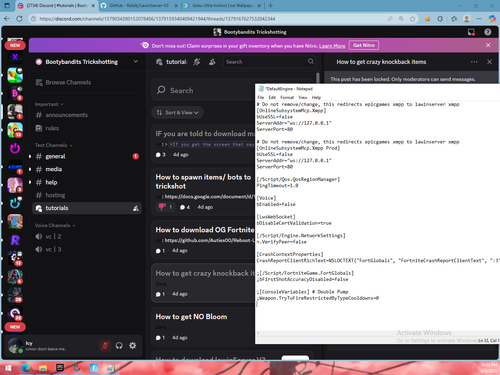Screen dimensions: 500x375
Task: Click the forum Search posts field
Action: 203,90
